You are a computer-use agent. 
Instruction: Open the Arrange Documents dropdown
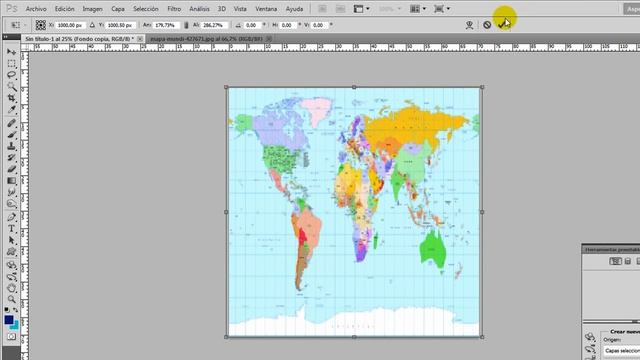(418, 9)
